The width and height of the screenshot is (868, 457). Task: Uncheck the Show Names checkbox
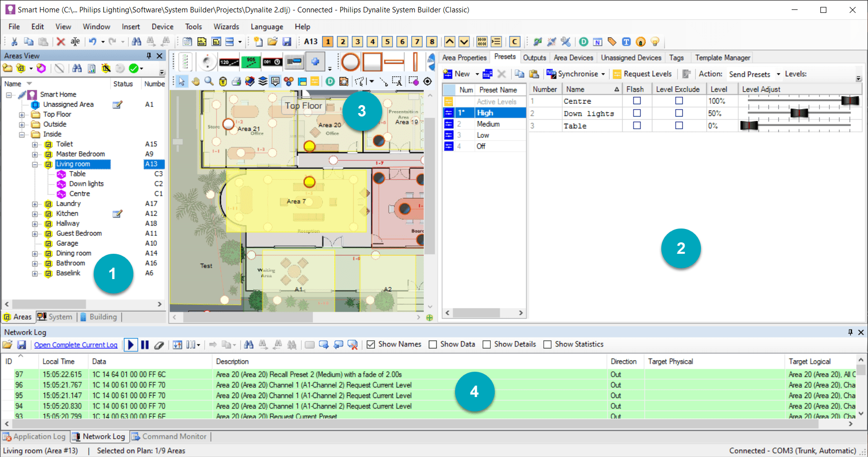[x=371, y=344]
